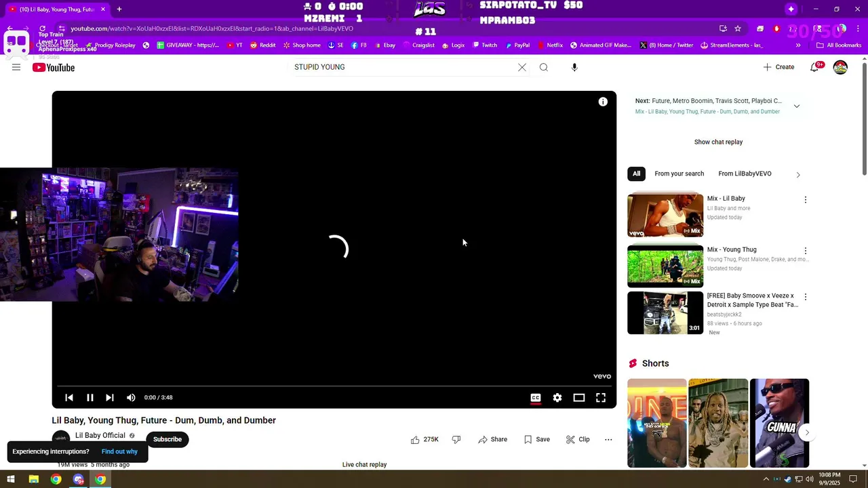Open the Windows Start menu
This screenshot has width=868, height=488.
coord(11,479)
